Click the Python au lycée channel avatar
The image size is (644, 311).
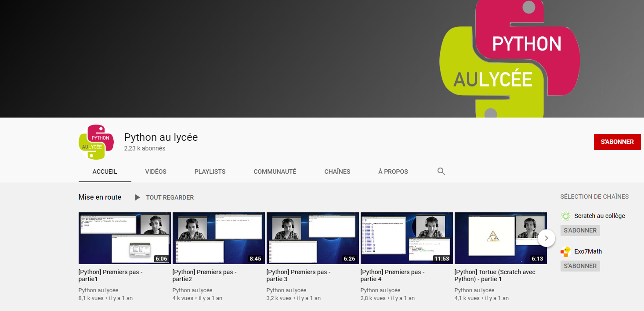coord(96,142)
